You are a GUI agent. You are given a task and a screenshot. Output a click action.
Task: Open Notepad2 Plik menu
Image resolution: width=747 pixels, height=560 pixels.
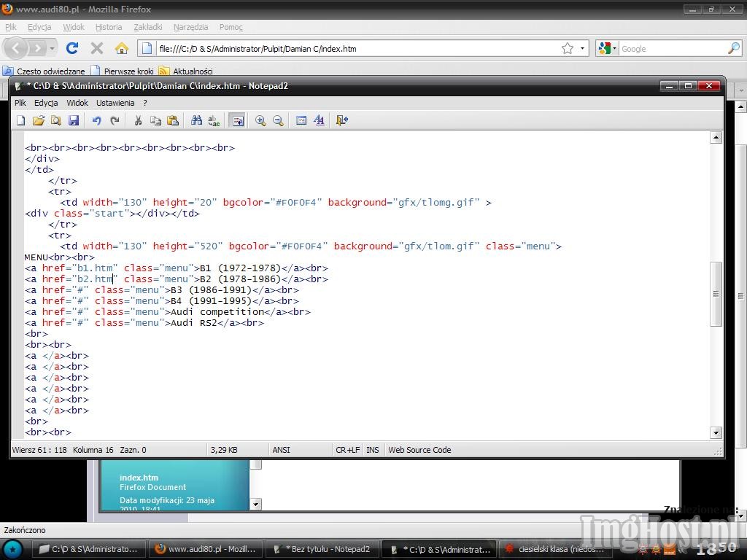click(x=20, y=103)
